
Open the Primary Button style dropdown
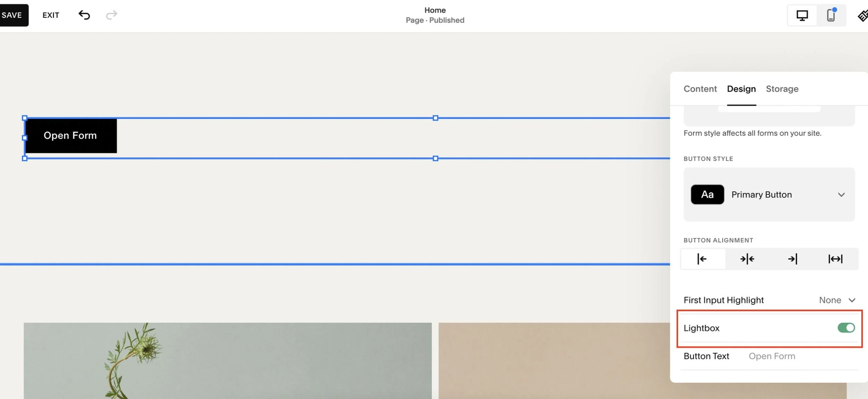(842, 195)
